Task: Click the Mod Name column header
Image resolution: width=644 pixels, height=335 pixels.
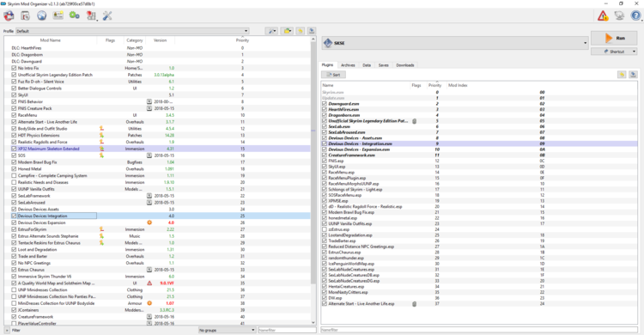Action: 50,40
